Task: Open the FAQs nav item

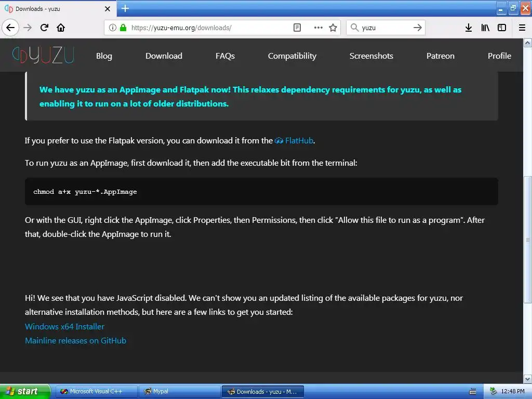Action: pyautogui.click(x=225, y=56)
